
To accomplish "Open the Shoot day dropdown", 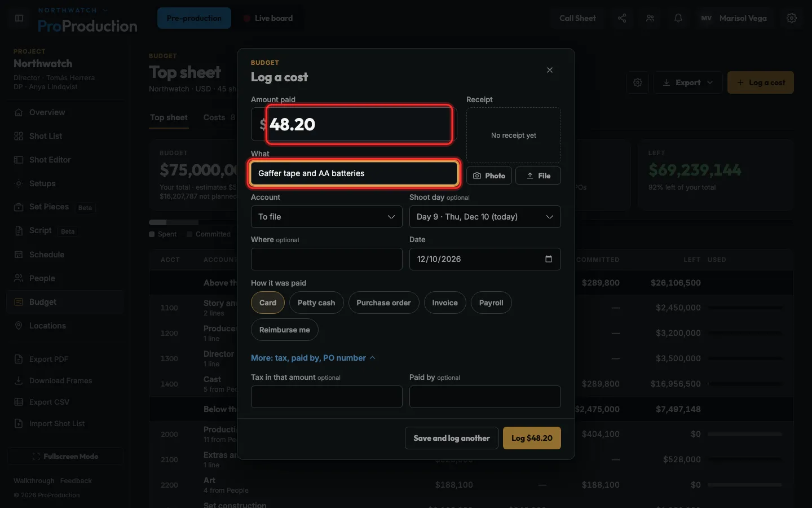I will pyautogui.click(x=485, y=217).
